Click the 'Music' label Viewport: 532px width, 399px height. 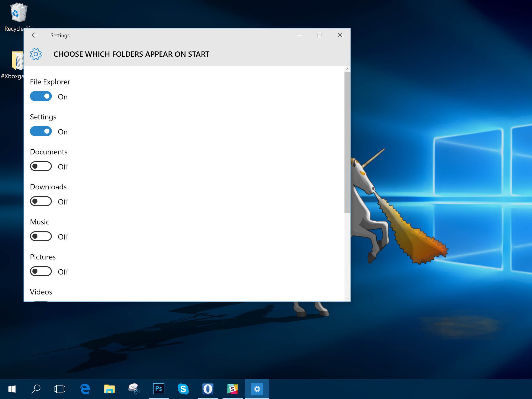(x=39, y=222)
